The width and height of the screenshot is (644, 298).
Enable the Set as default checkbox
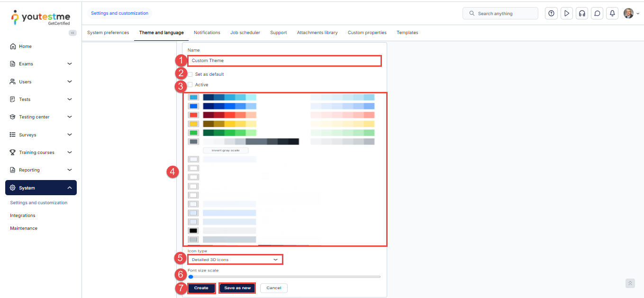(190, 74)
